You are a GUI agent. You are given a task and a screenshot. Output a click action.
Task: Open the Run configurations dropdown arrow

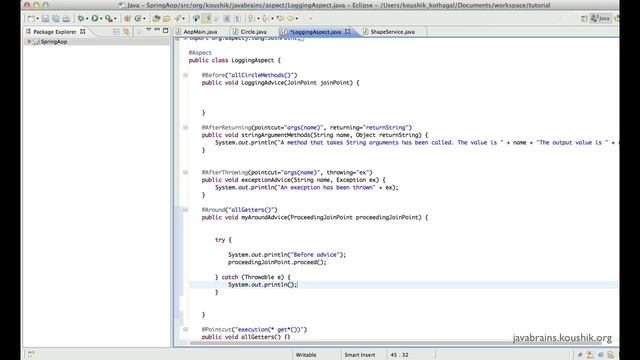pyautogui.click(x=101, y=19)
